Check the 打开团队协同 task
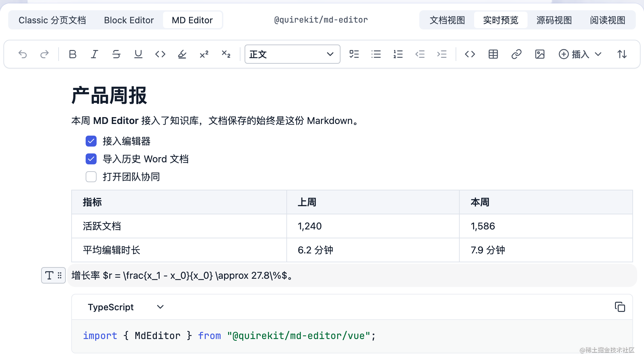The width and height of the screenshot is (644, 363). (x=91, y=177)
